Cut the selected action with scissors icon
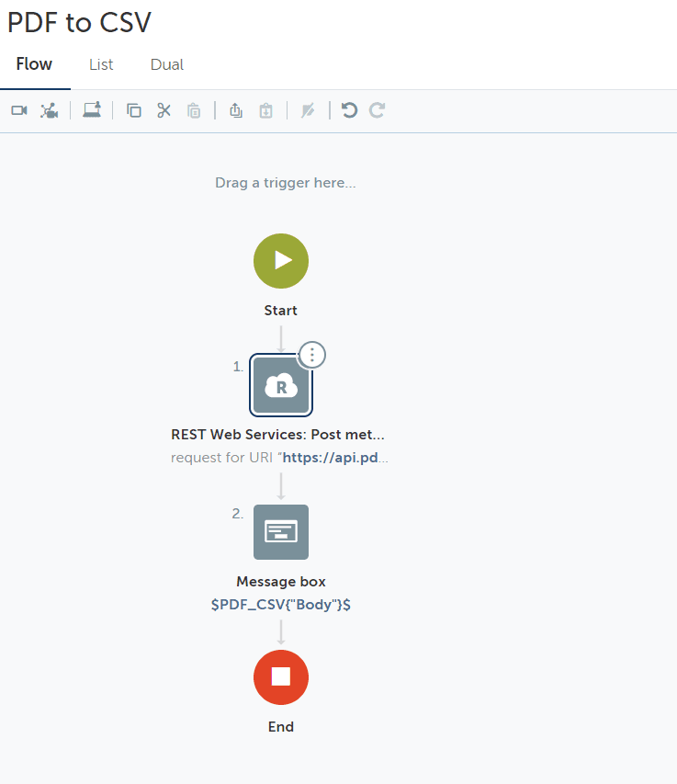The image size is (677, 784). point(164,110)
